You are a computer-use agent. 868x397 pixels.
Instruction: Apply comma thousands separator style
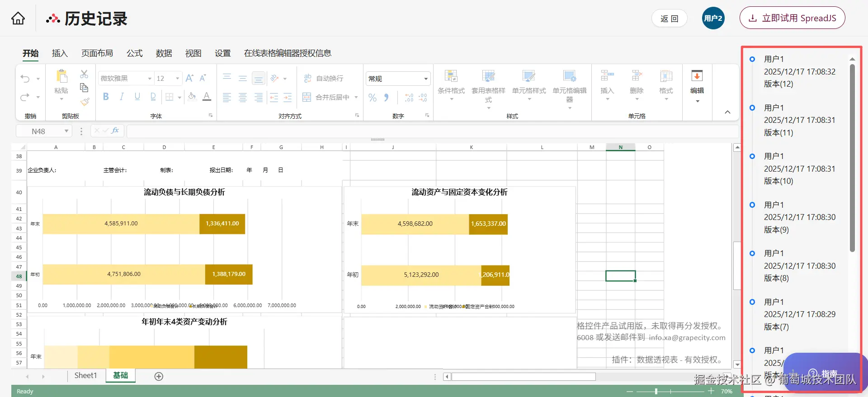coord(386,98)
